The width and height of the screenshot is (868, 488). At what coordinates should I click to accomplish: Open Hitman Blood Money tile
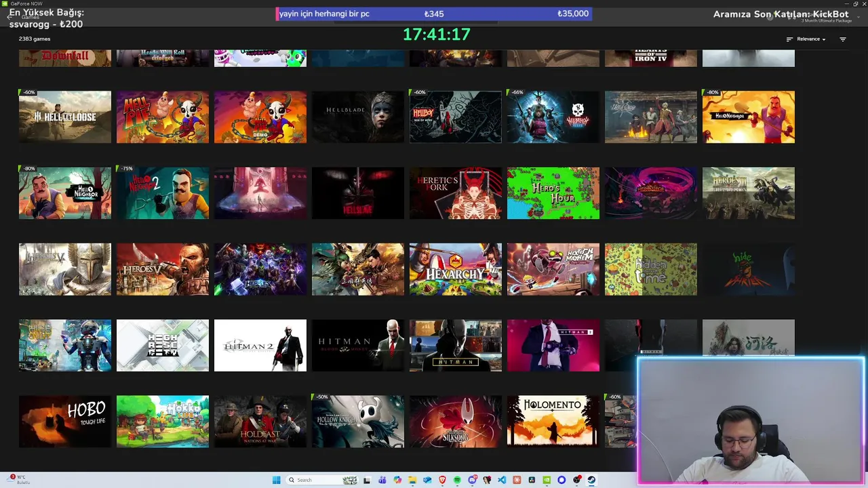click(x=358, y=346)
